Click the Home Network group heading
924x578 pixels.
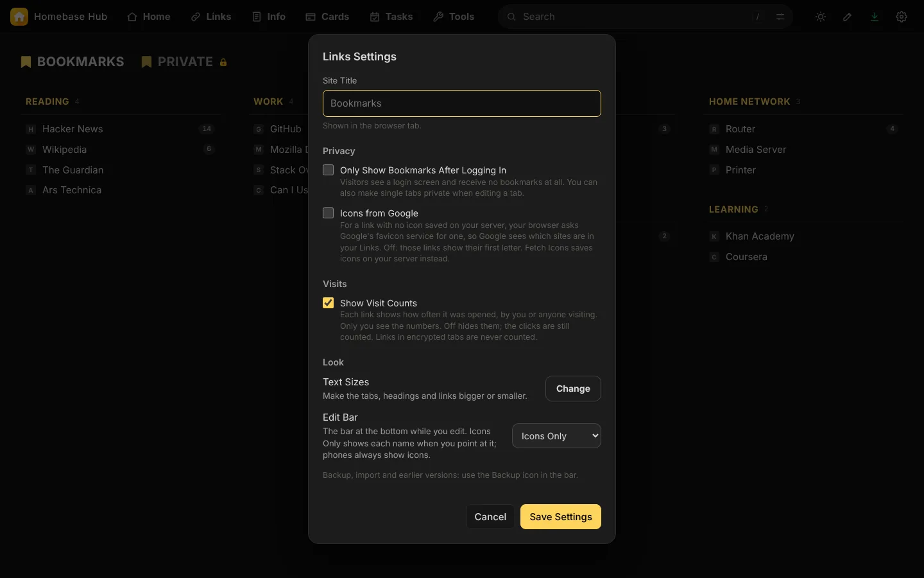[749, 101]
